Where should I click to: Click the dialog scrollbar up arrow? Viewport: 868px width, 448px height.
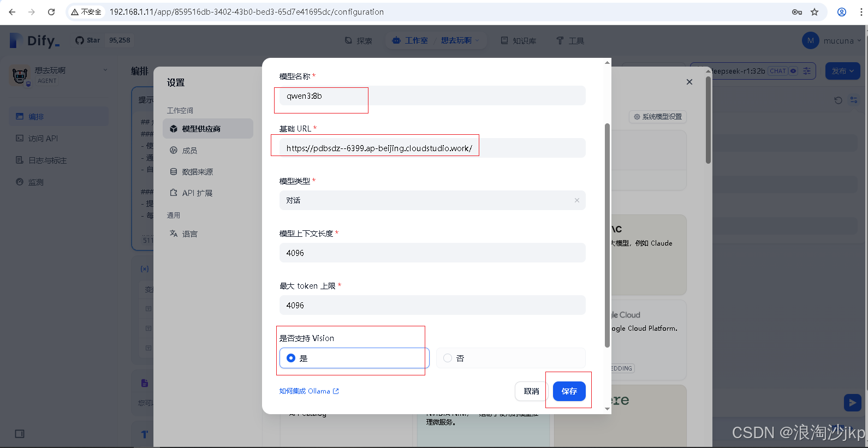tap(607, 63)
